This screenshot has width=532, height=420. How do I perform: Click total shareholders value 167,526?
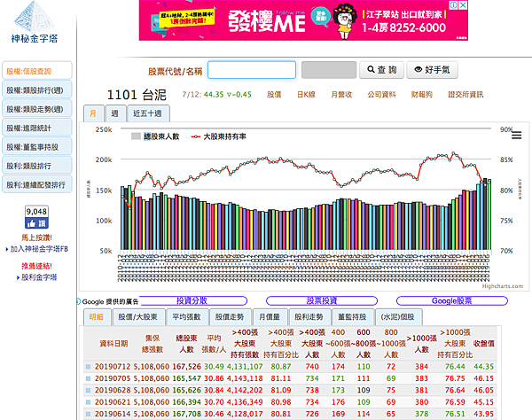186,367
